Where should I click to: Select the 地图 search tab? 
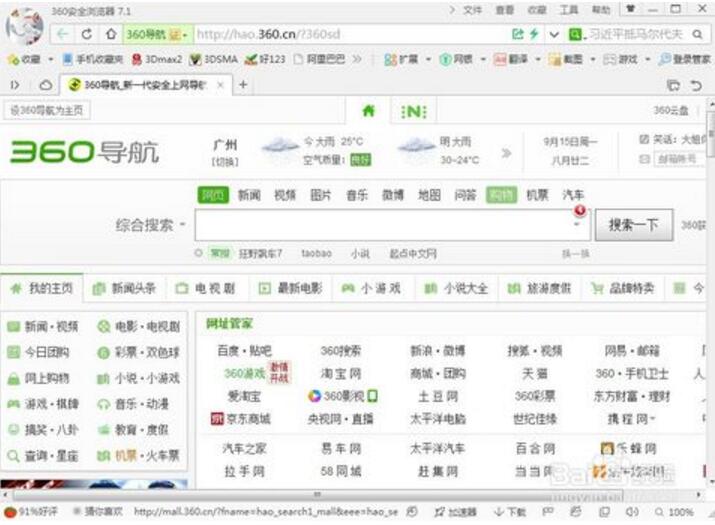(430, 195)
